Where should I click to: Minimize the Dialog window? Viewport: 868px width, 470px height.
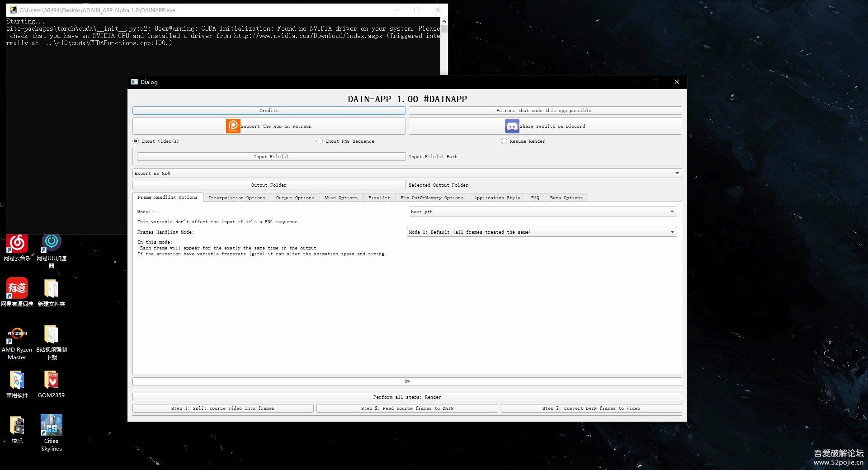point(636,82)
